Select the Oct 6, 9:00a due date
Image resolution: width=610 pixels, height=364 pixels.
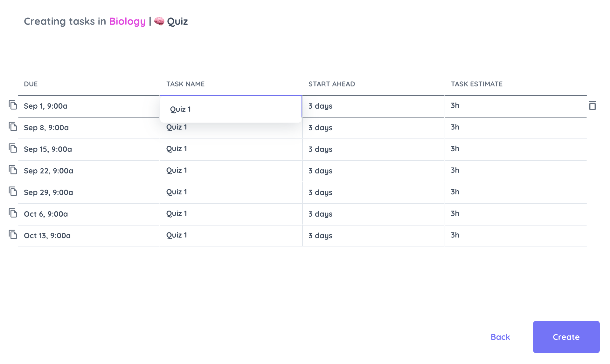point(89,214)
